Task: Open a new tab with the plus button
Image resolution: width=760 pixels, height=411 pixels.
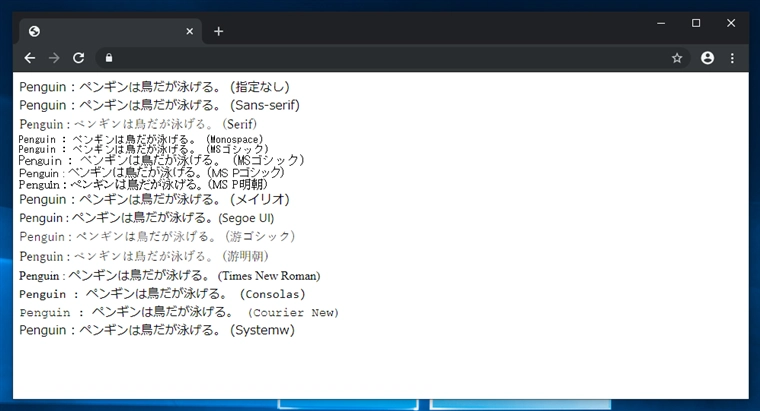Action: click(x=219, y=32)
